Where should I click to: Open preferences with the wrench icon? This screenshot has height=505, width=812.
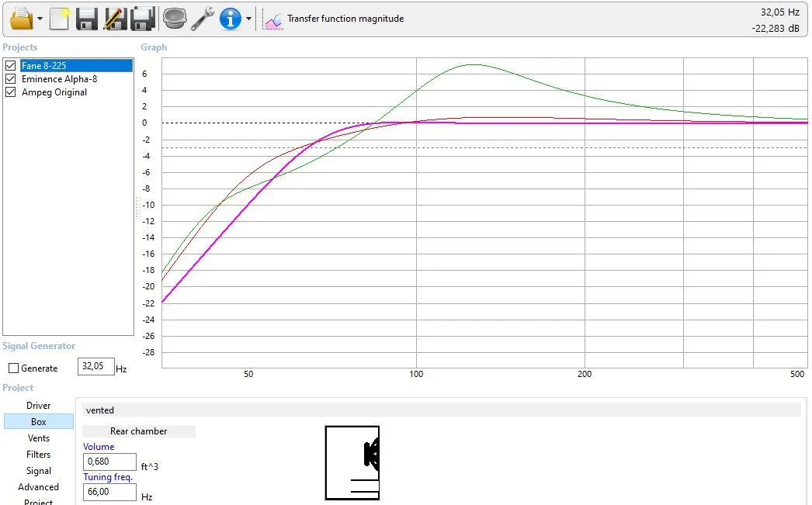(203, 19)
